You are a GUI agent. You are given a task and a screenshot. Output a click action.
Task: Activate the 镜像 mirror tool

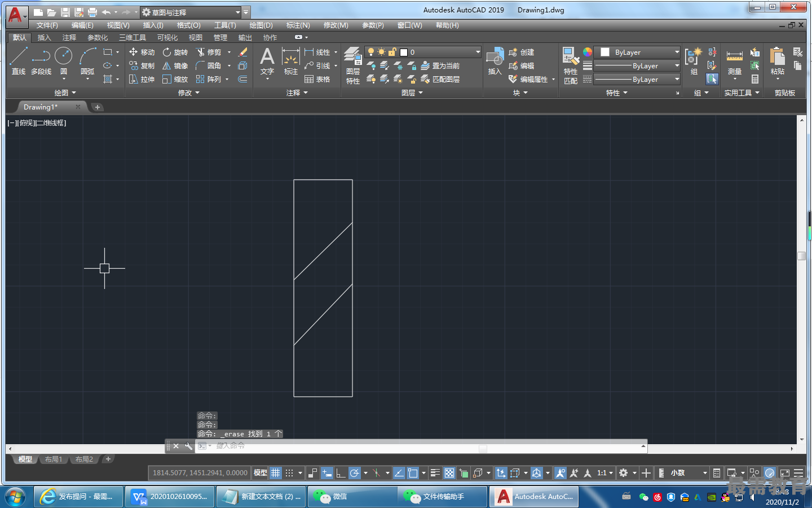pyautogui.click(x=175, y=65)
